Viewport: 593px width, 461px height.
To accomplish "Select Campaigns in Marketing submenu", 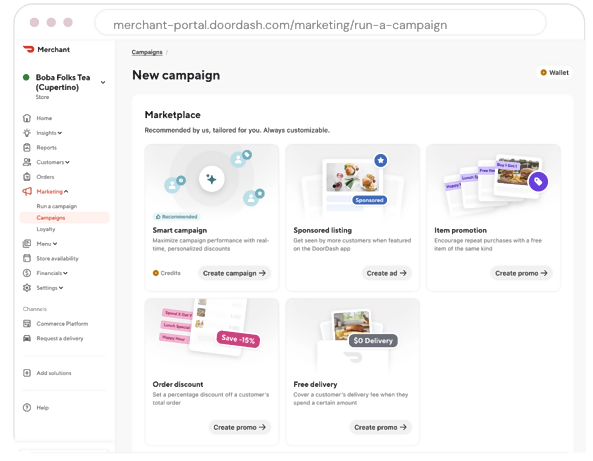I will click(64, 217).
